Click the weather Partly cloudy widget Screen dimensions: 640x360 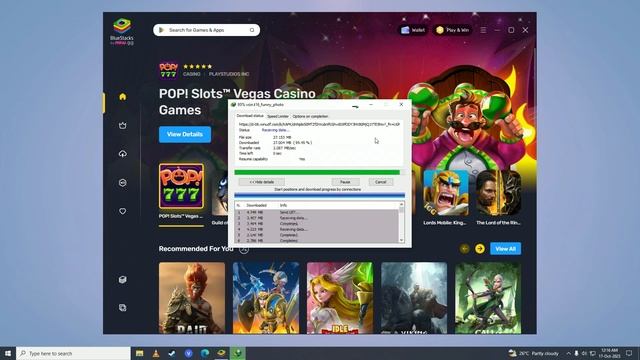tap(533, 353)
